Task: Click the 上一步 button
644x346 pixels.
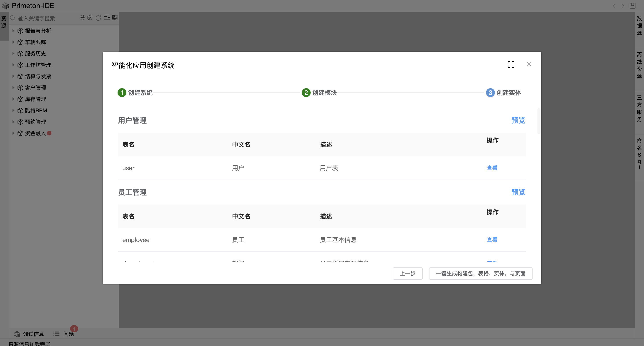Action: coord(408,273)
